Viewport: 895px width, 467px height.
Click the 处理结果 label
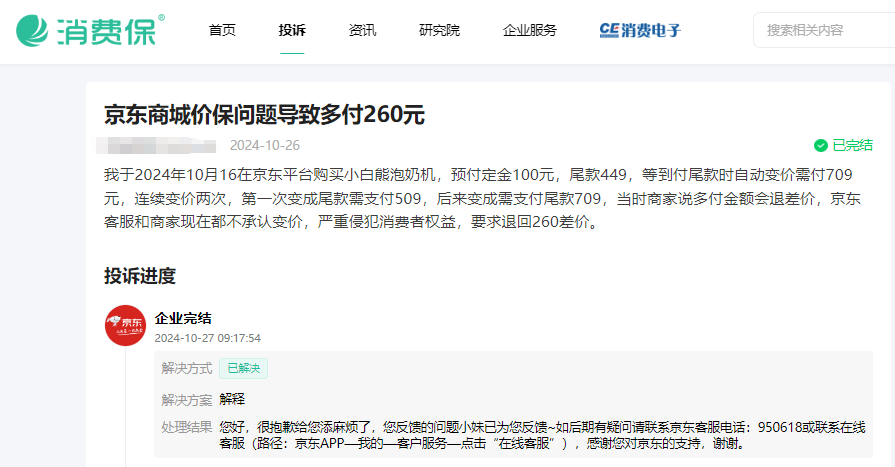[187, 427]
